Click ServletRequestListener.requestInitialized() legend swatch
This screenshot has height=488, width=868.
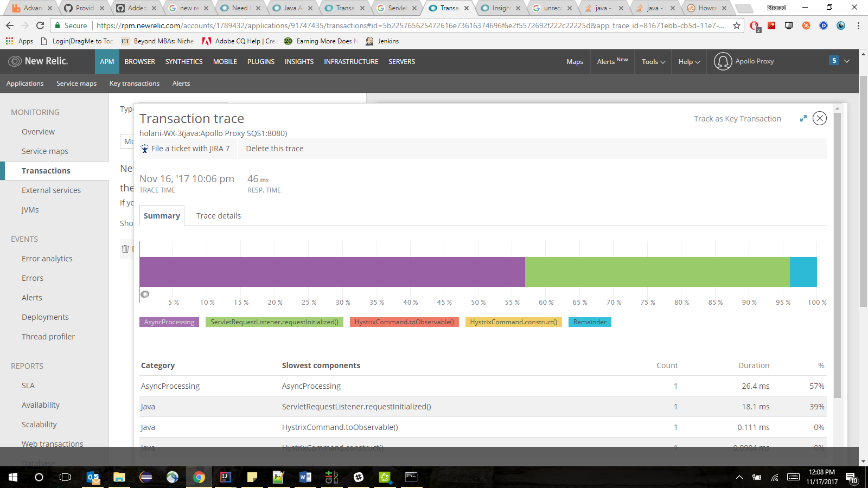[x=274, y=322]
